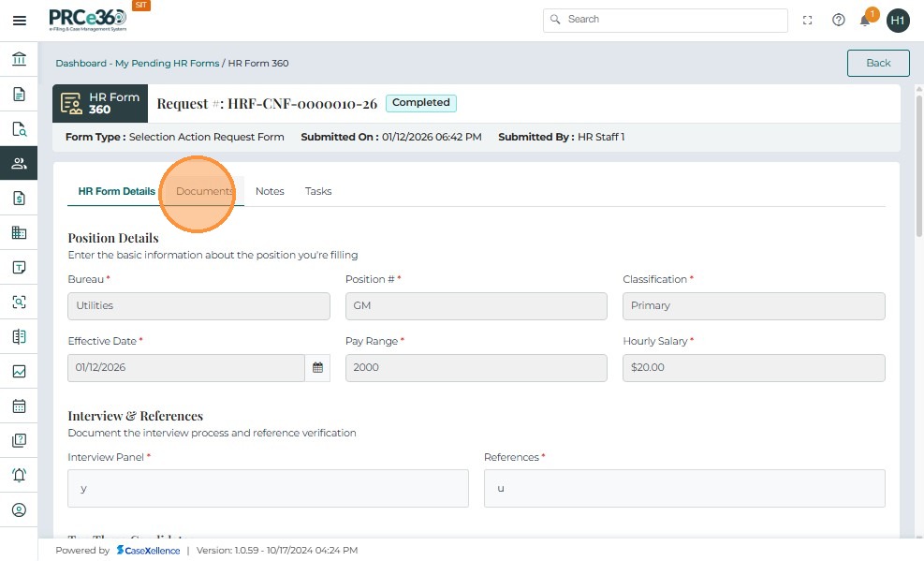
Task: Open the alarm bell sidebar icon
Action: pyautogui.click(x=19, y=475)
